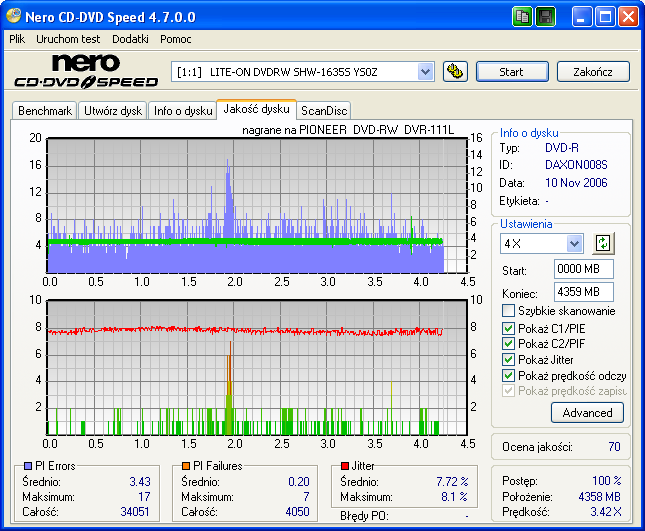Click the PI Failures average 0.20

299,481
